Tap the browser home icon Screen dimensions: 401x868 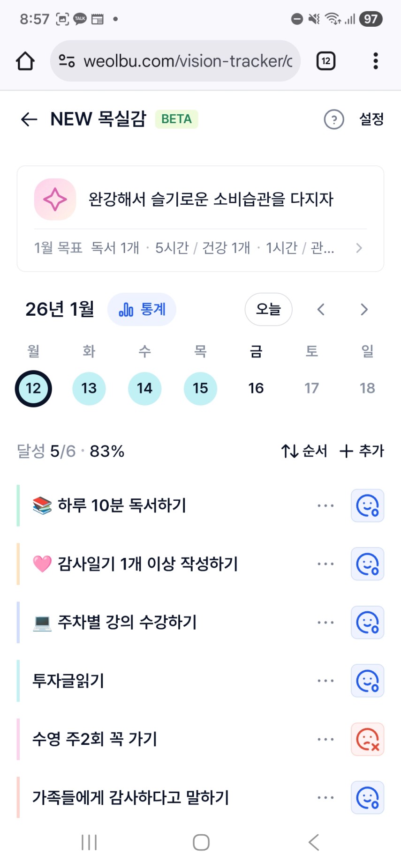point(25,61)
